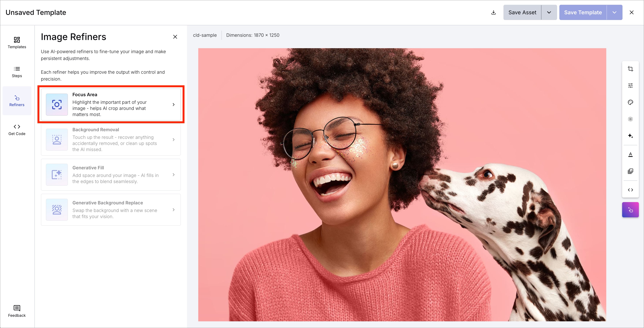Click the Save Asset button
This screenshot has width=644, height=328.
point(522,13)
